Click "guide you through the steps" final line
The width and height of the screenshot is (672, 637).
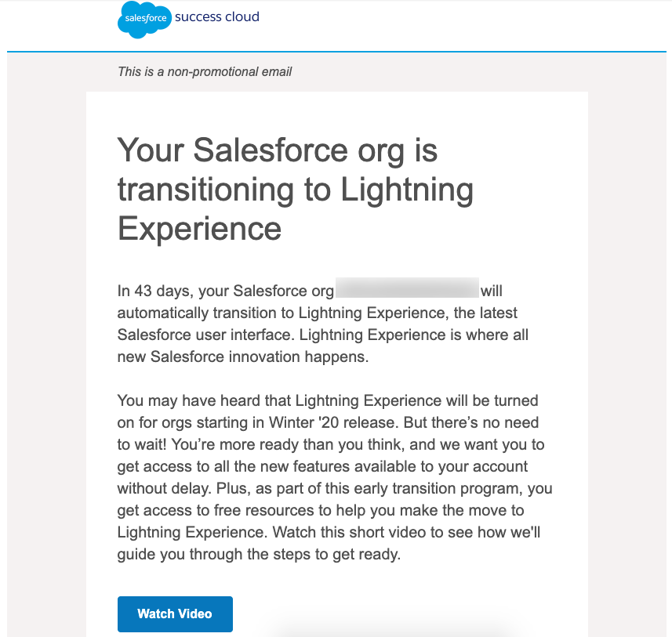click(259, 555)
